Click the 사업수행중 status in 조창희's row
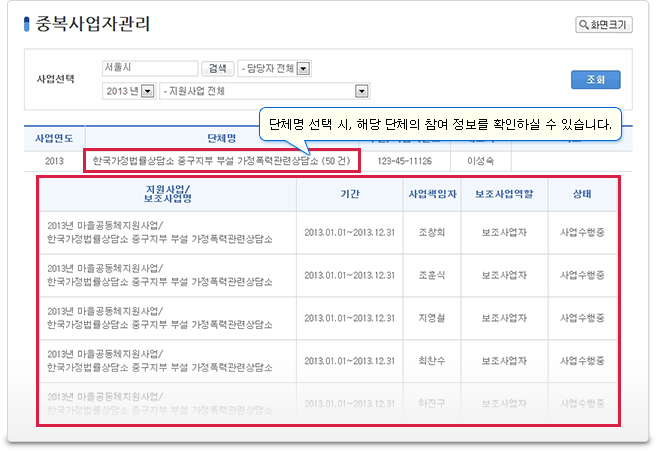Viewport: 656px width, 451px height. point(582,233)
